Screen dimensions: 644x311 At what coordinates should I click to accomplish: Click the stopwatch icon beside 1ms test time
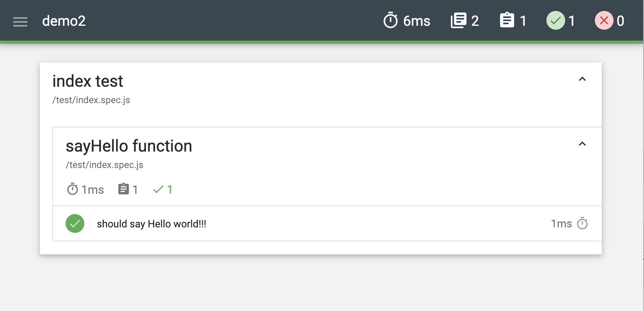[x=582, y=223]
